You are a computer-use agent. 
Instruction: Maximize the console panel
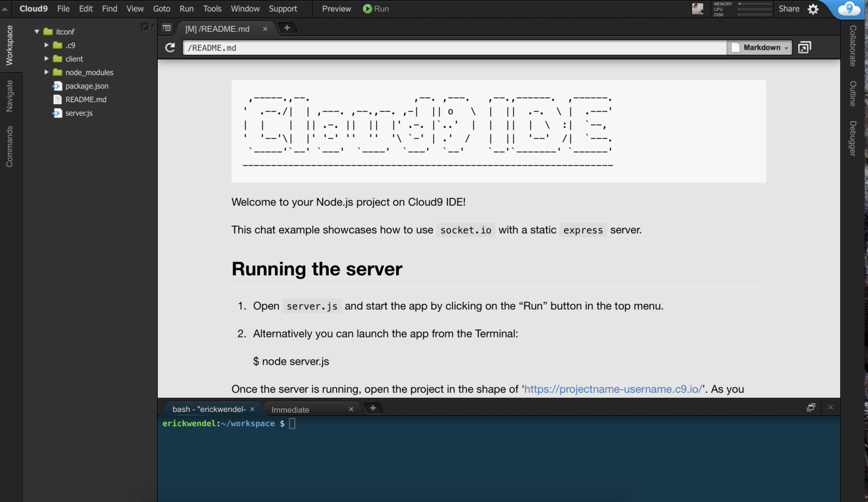pos(811,408)
